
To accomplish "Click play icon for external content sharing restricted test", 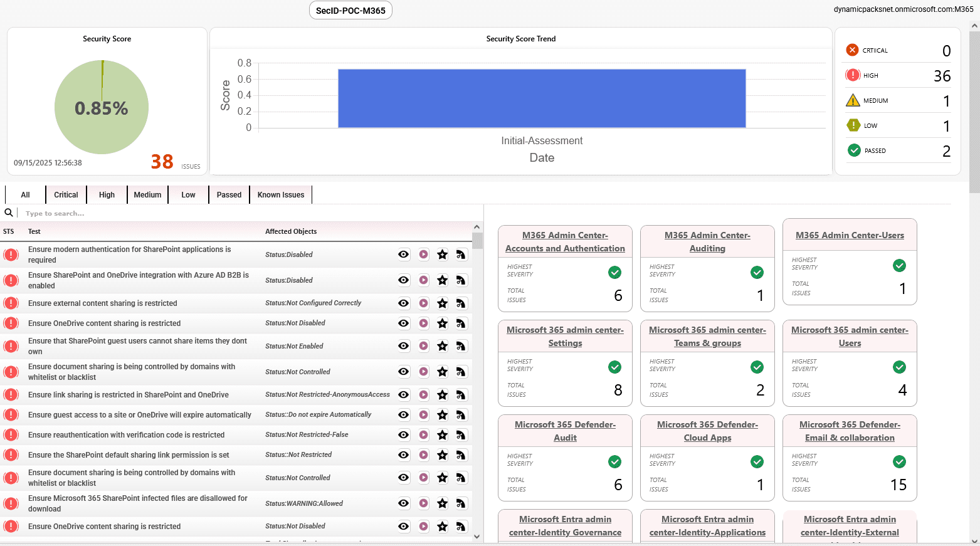I will pyautogui.click(x=424, y=303).
